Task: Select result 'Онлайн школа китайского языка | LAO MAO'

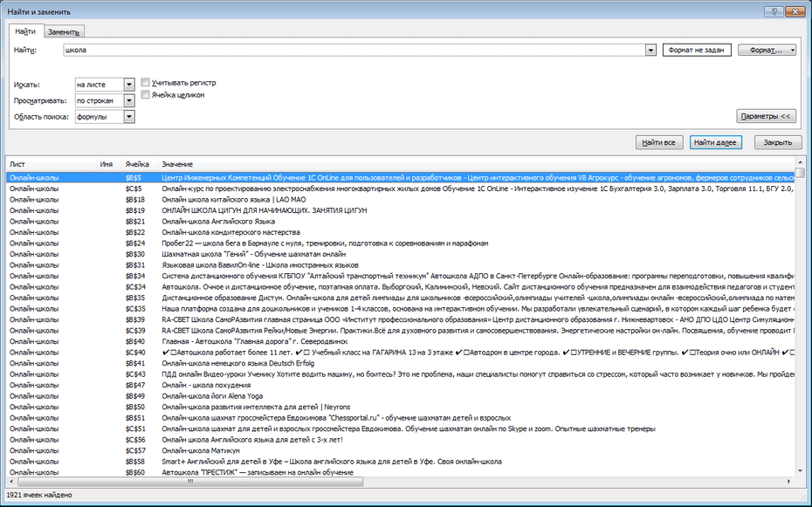Action: coord(400,199)
